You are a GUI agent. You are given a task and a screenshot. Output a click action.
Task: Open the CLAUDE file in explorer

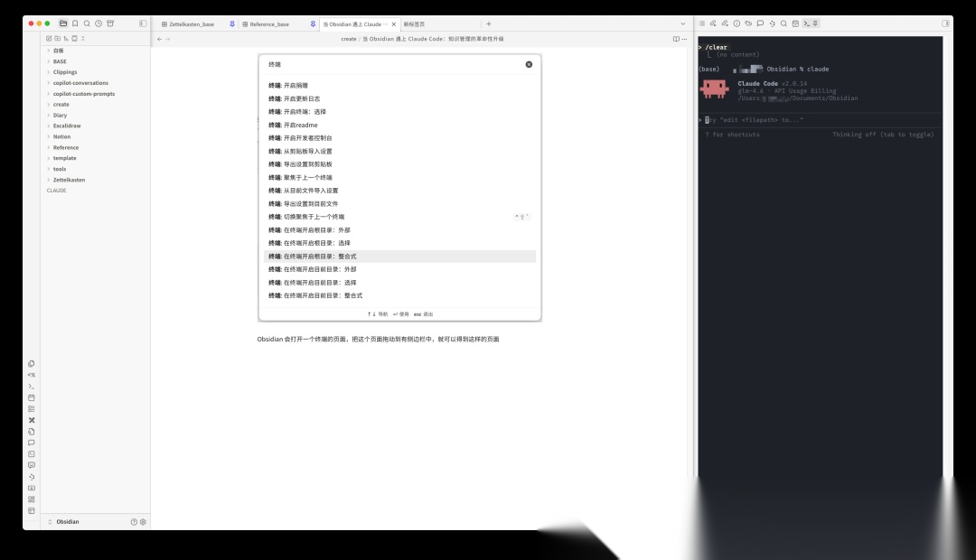coord(56,191)
